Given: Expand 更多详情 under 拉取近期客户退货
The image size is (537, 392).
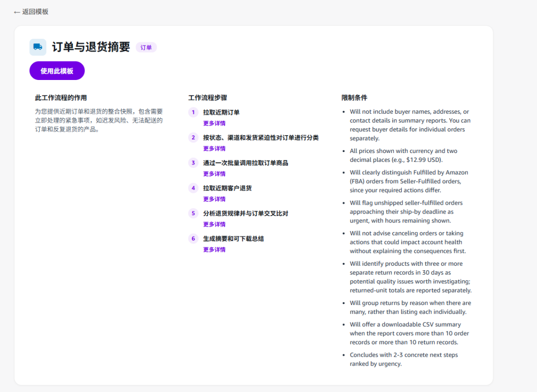Looking at the screenshot, I should pyautogui.click(x=214, y=199).
